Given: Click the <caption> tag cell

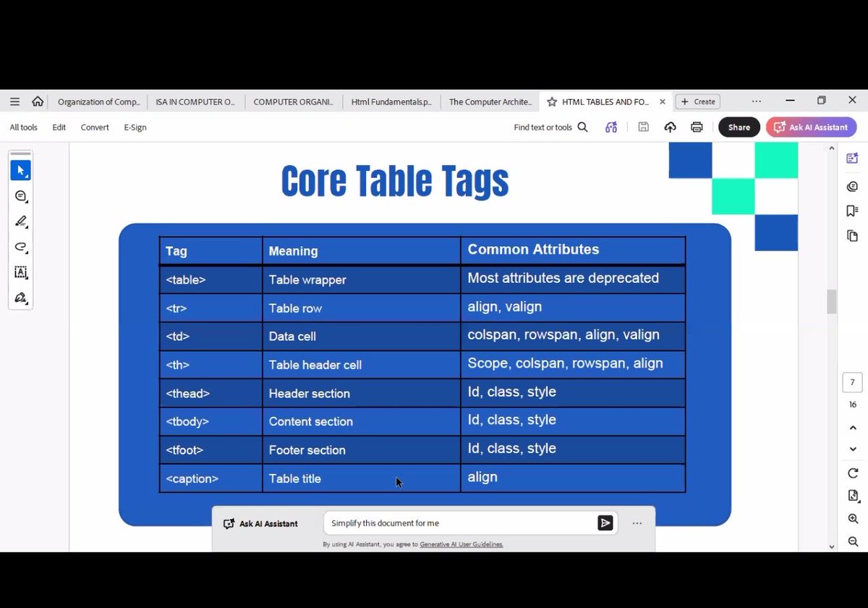Looking at the screenshot, I should (x=210, y=478).
